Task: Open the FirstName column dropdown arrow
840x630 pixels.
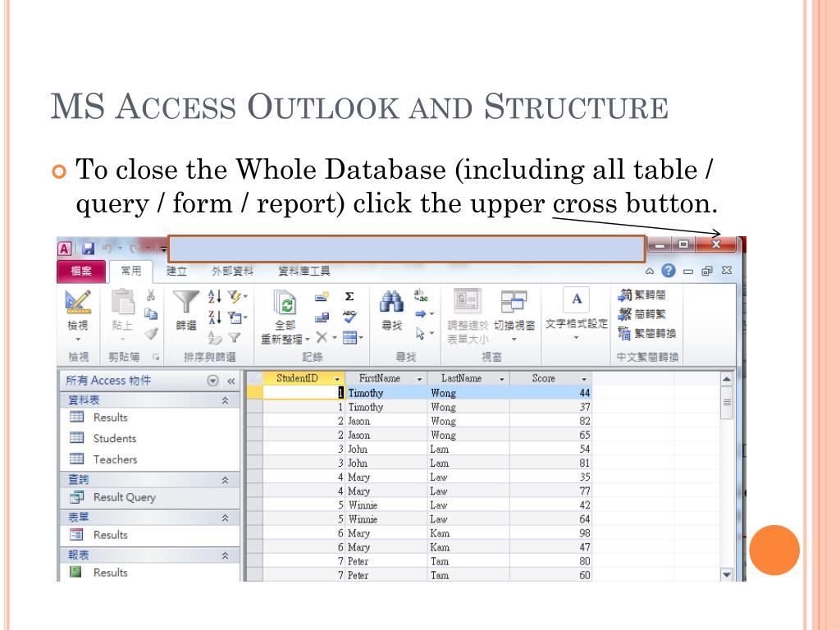Action: pos(419,379)
